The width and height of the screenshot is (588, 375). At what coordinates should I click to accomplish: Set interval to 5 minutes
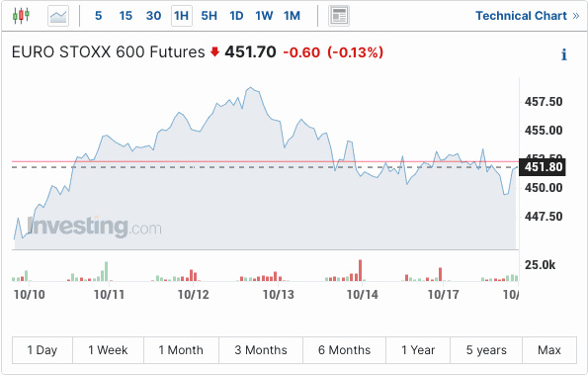tap(98, 16)
